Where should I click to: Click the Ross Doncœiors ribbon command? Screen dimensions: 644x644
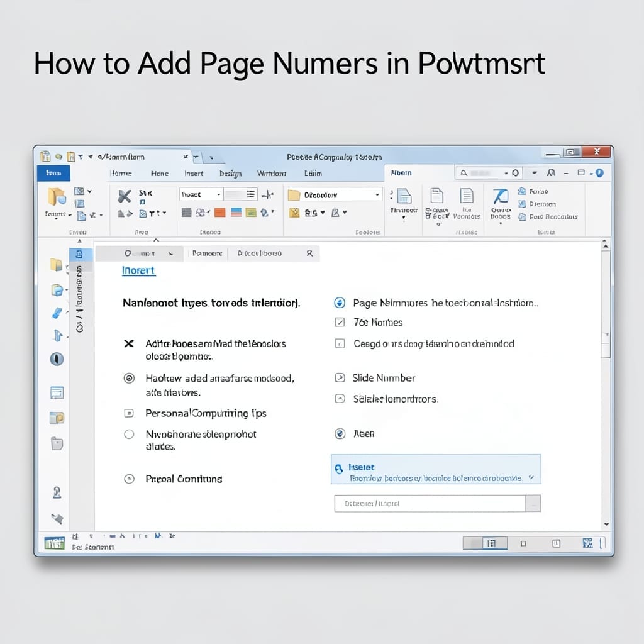pos(548,216)
